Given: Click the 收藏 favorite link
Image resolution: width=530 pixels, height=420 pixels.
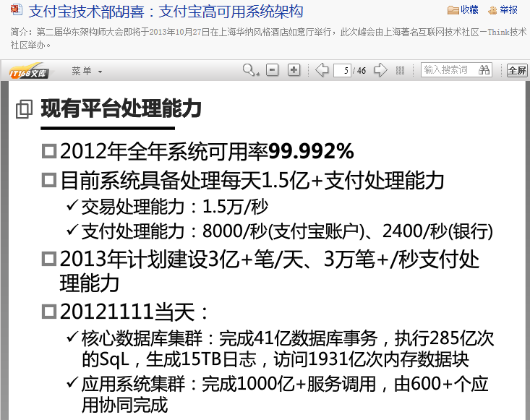Looking at the screenshot, I should coord(469,10).
